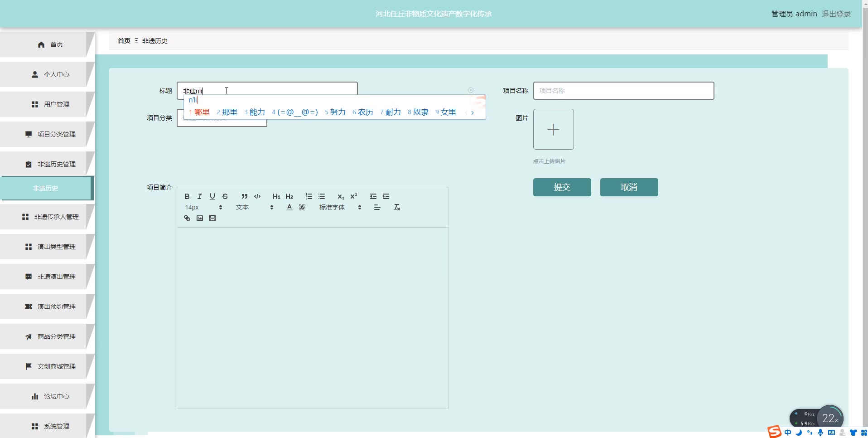The image size is (868, 438).
Task: Click the 项目名称 input field
Action: [624, 91]
